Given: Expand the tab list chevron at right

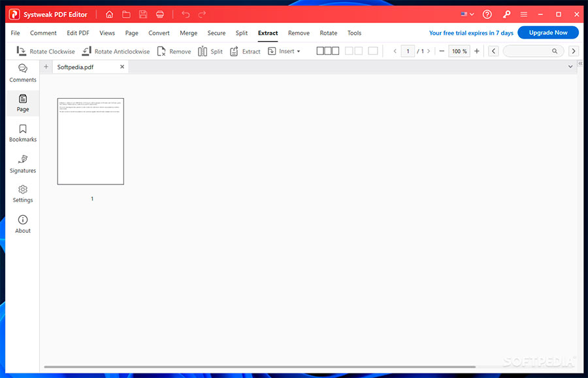Looking at the screenshot, I should click(x=570, y=67).
